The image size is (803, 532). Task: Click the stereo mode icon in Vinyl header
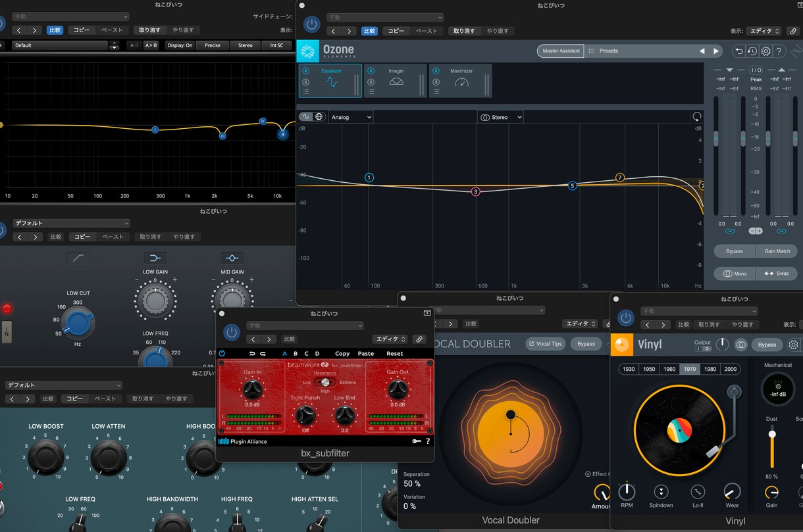(x=741, y=345)
